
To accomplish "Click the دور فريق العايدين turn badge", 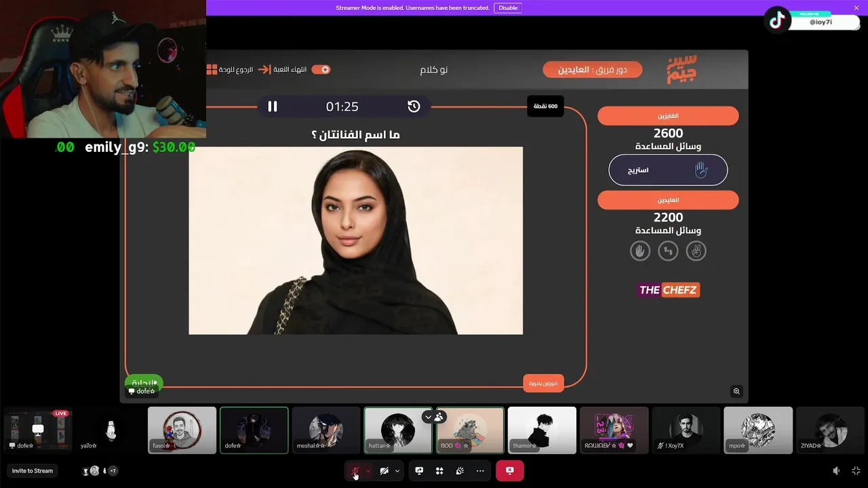I will [592, 69].
